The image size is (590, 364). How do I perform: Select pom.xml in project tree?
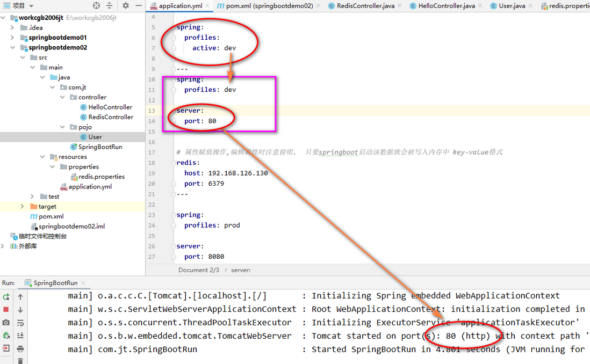pos(51,216)
